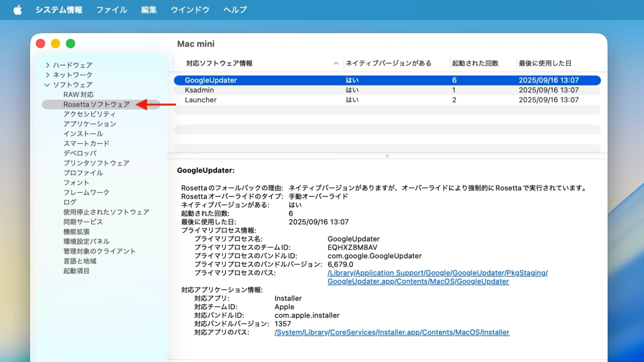Expand the ネットワーク tree section

tap(47, 75)
